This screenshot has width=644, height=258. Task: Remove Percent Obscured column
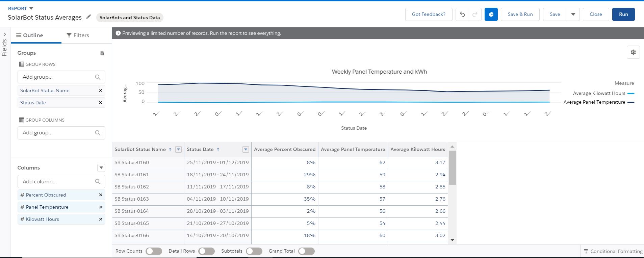[x=100, y=195]
